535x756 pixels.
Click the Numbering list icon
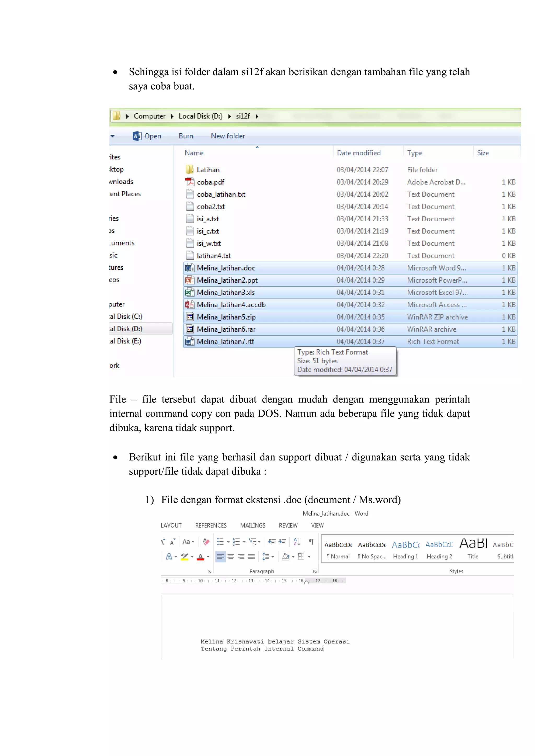tap(236, 542)
